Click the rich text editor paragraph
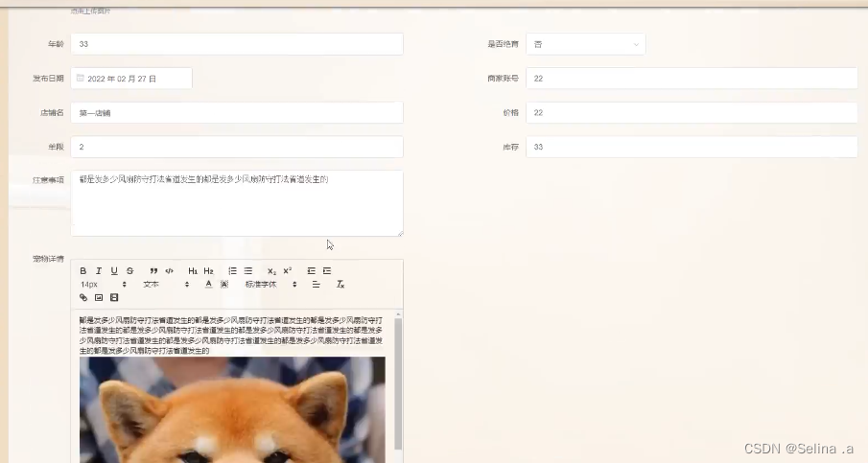Viewport: 868px width, 463px height. coord(231,336)
